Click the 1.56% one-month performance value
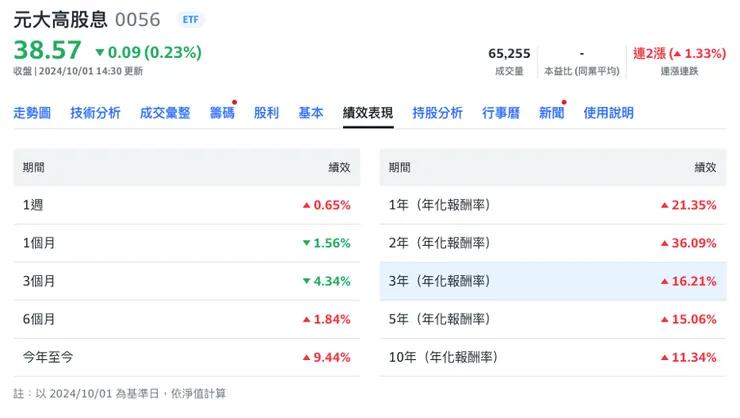The width and height of the screenshot is (740, 418). click(327, 243)
